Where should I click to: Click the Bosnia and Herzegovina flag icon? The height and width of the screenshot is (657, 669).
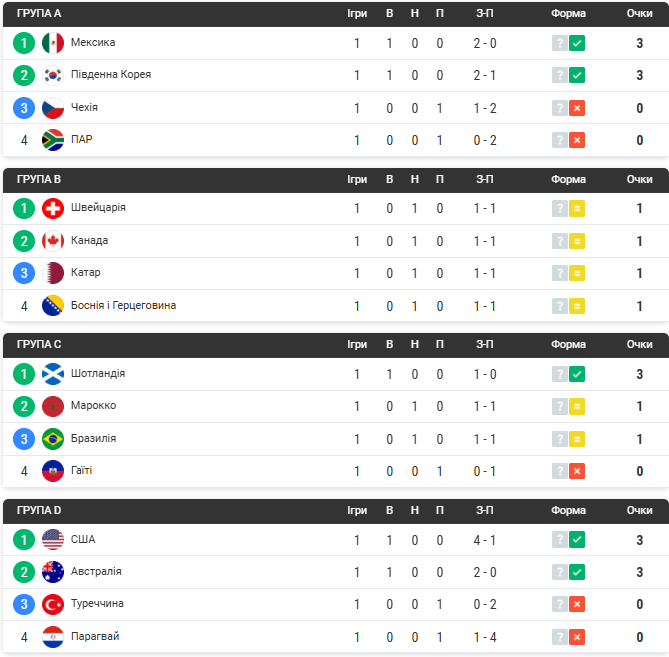click(x=53, y=306)
